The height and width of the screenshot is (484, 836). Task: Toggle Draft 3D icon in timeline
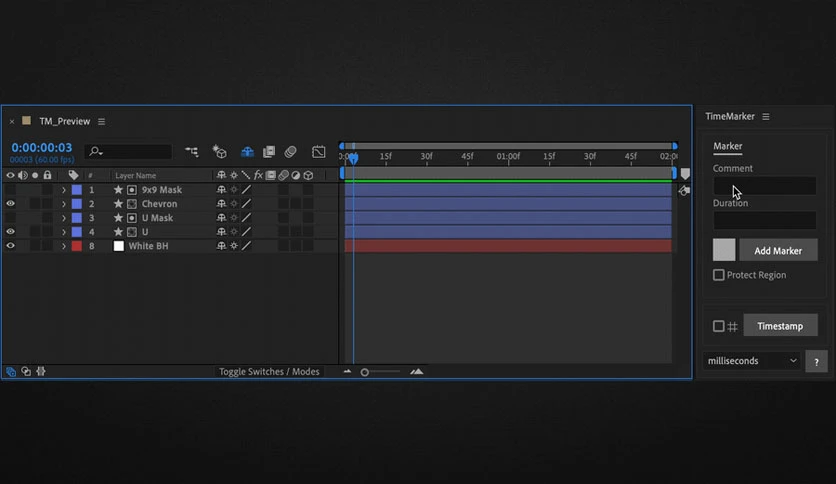click(x=220, y=152)
